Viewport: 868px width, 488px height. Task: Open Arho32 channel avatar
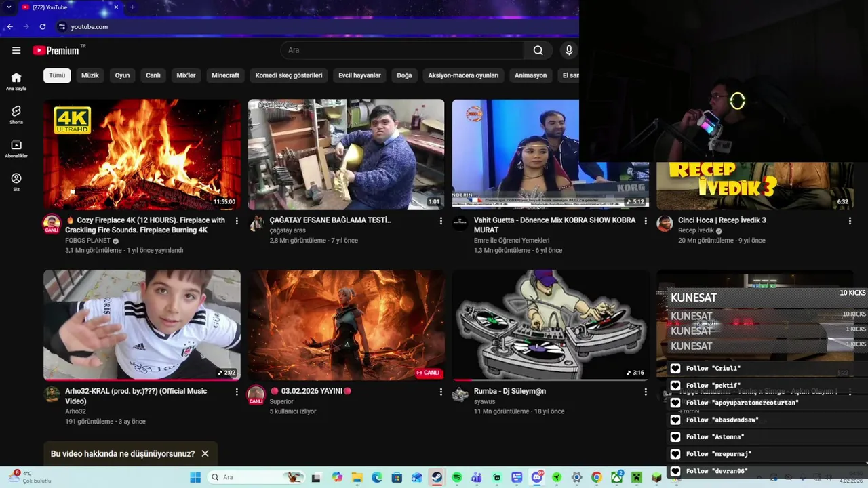click(52, 394)
